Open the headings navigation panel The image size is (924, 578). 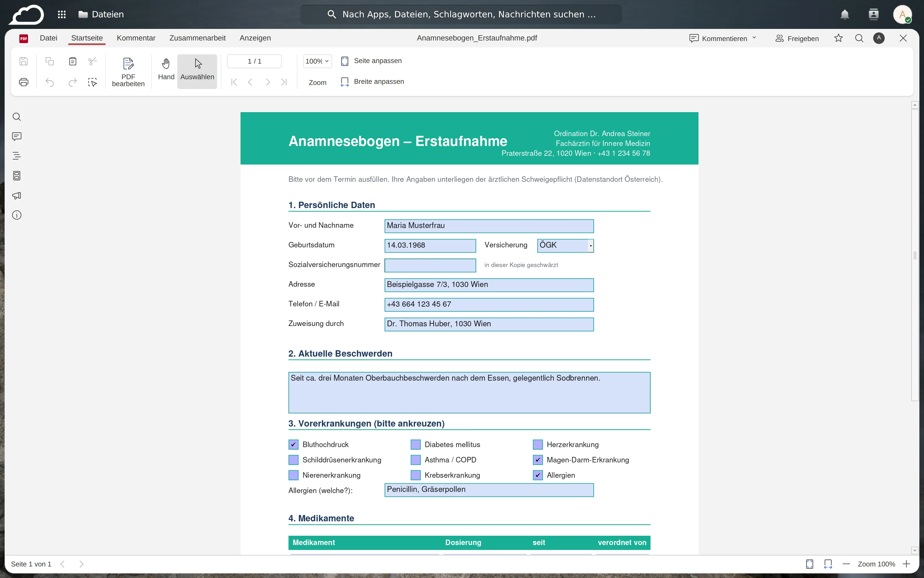[17, 156]
